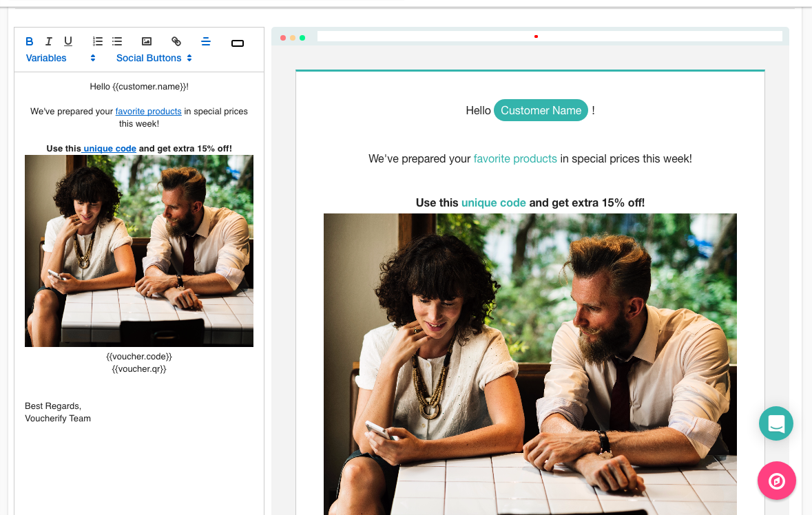This screenshot has width=812, height=515.
Task: Click the {{voucher.code}} text in editor
Action: (x=139, y=357)
